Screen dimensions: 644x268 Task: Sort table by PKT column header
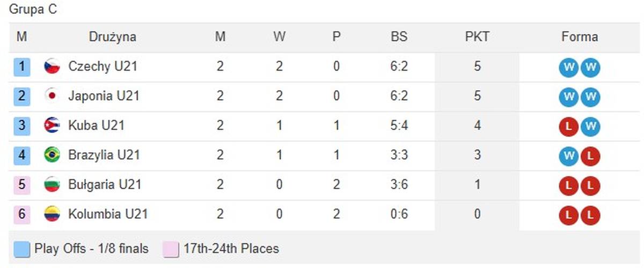pos(477,38)
